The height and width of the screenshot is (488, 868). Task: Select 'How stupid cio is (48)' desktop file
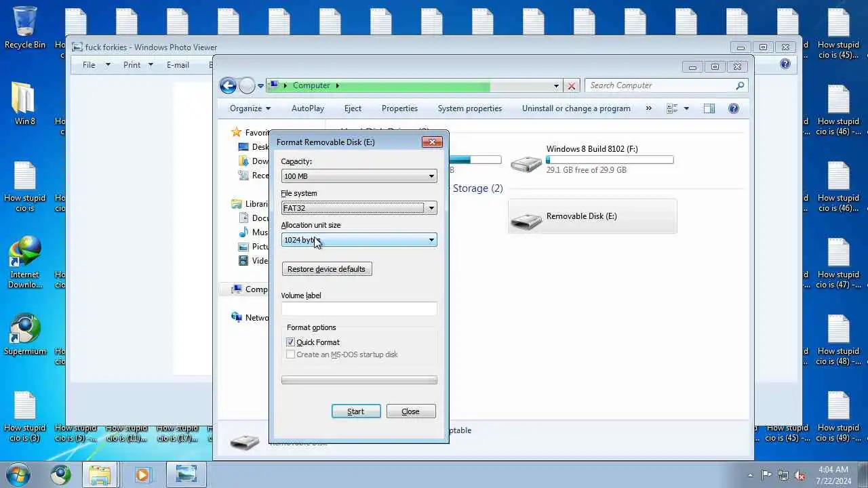point(838,340)
